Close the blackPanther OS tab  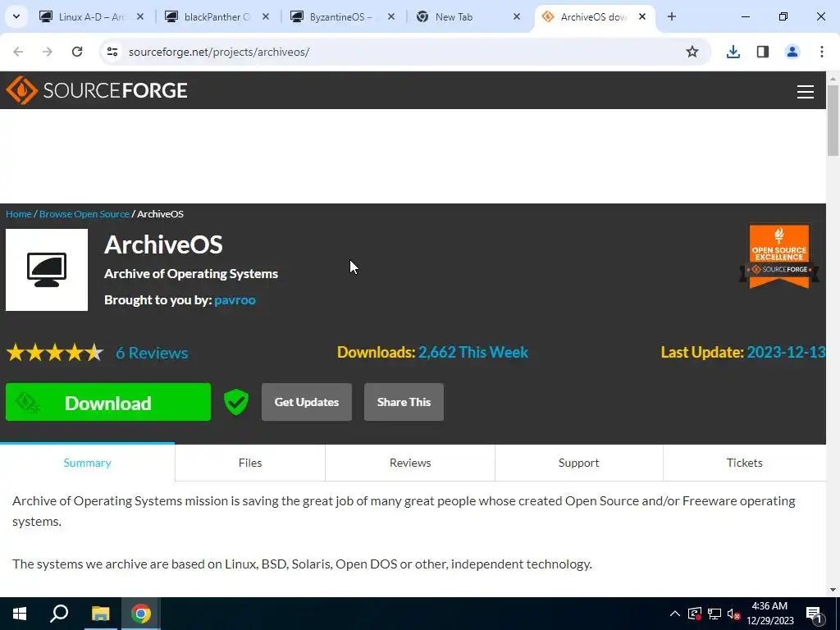266,16
